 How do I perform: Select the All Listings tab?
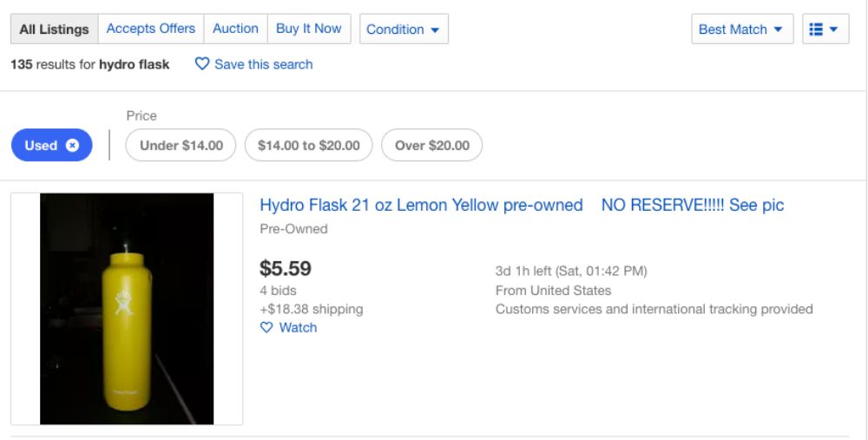(54, 29)
